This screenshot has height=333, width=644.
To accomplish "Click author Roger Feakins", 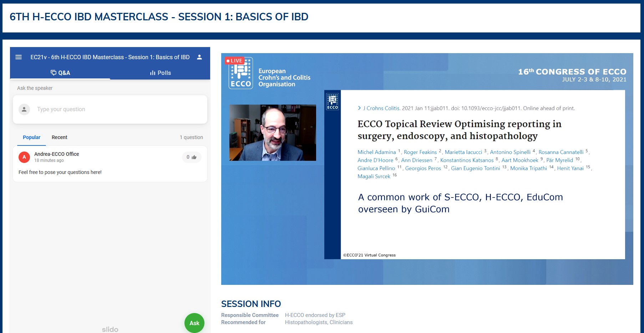I will tap(420, 152).
